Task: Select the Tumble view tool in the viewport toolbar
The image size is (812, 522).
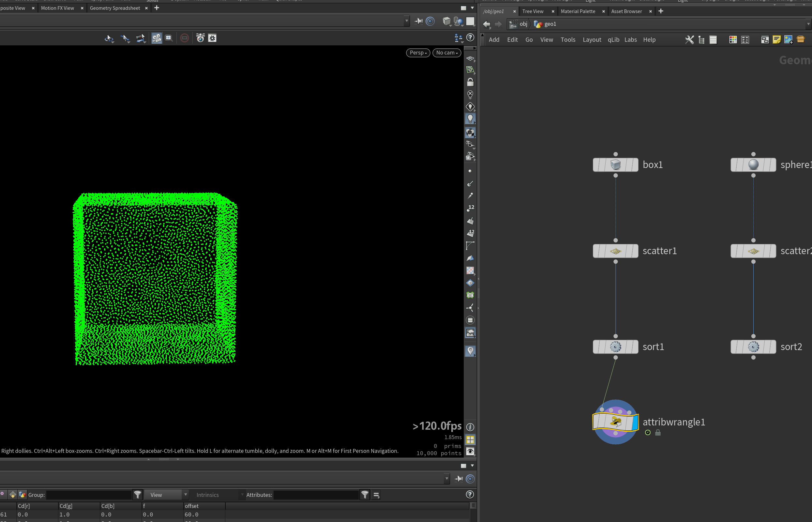Action: point(109,38)
